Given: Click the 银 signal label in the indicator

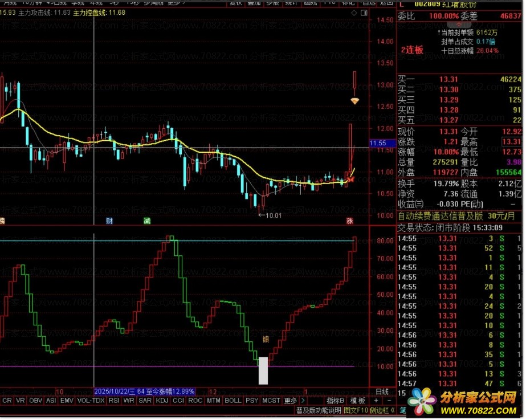Looking at the screenshot, I should (x=266, y=340).
